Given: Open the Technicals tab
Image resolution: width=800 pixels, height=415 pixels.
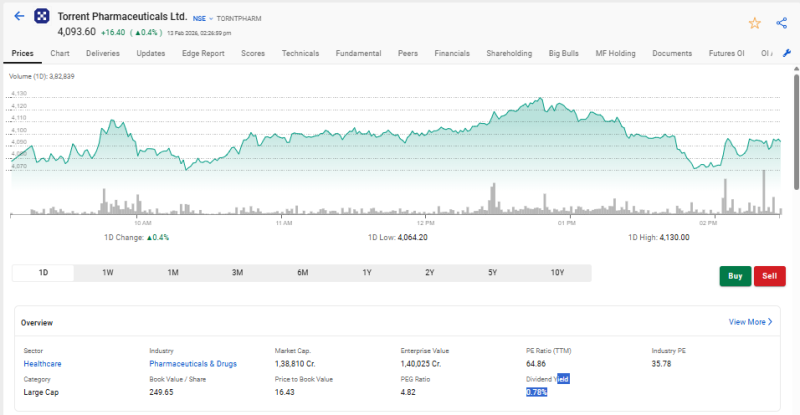Looking at the screenshot, I should tap(301, 53).
